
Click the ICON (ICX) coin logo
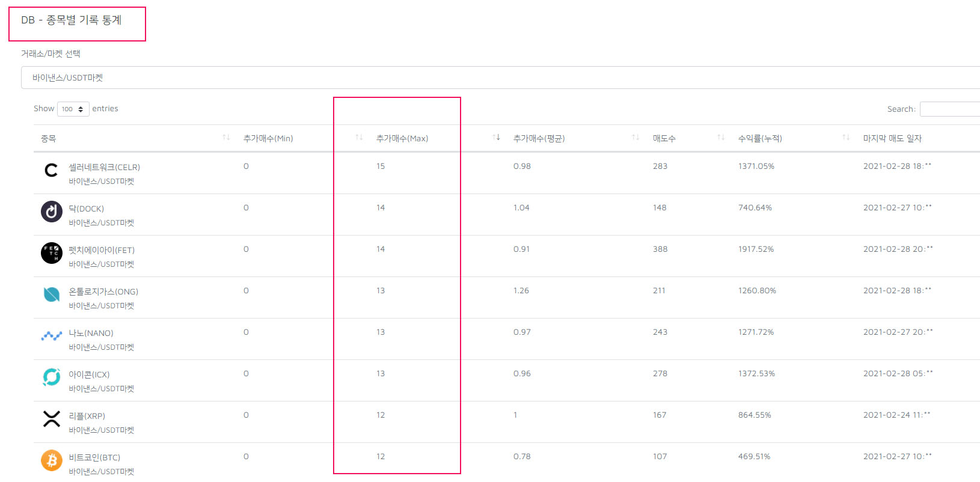pyautogui.click(x=52, y=377)
